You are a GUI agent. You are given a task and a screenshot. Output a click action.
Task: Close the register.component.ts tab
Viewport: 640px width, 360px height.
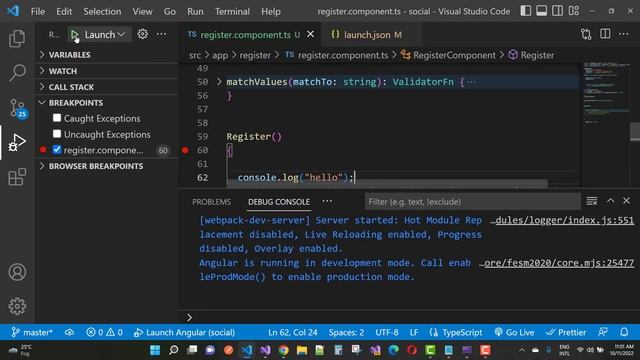pyautogui.click(x=310, y=34)
